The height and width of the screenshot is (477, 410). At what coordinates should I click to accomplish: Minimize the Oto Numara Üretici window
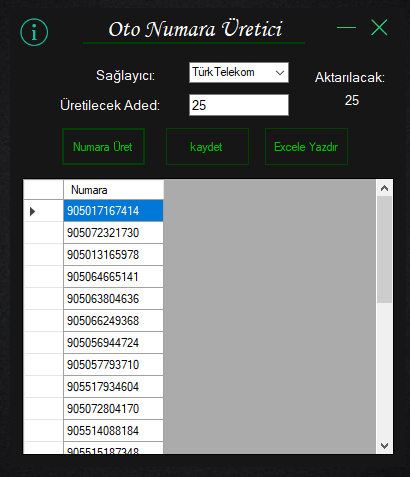click(x=346, y=27)
